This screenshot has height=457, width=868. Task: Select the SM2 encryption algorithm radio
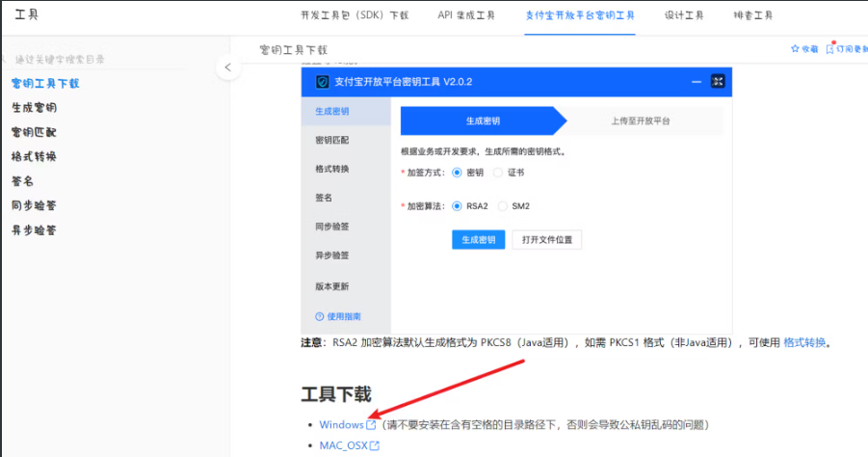click(502, 206)
